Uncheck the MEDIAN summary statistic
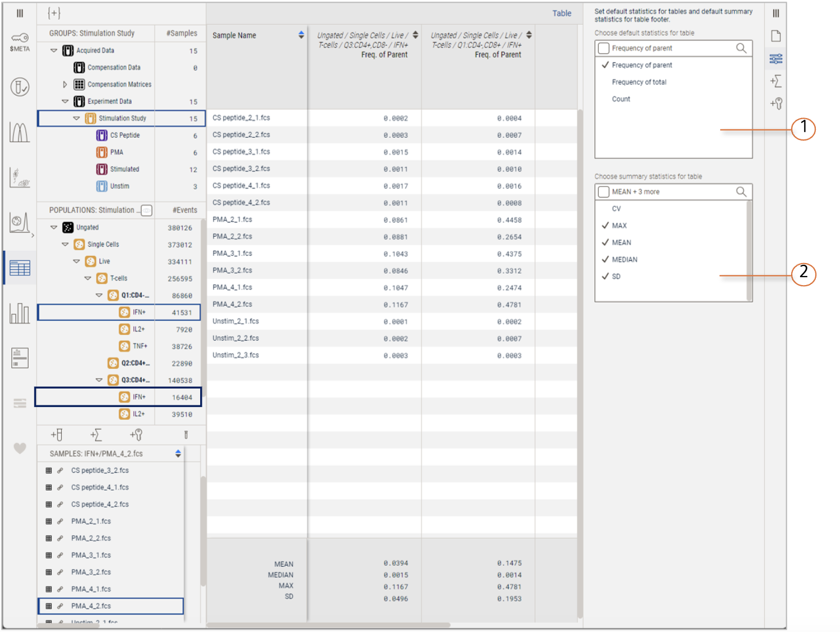 click(x=624, y=260)
